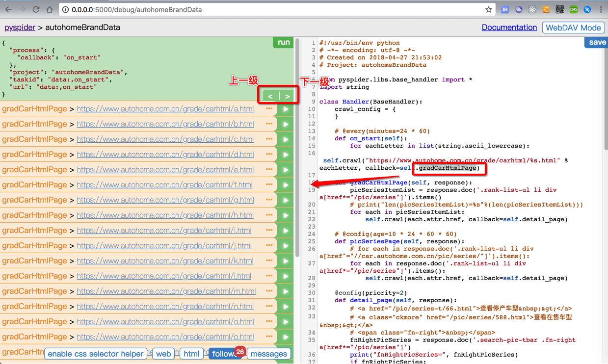Run the task for carhtml/g.html

286,200
